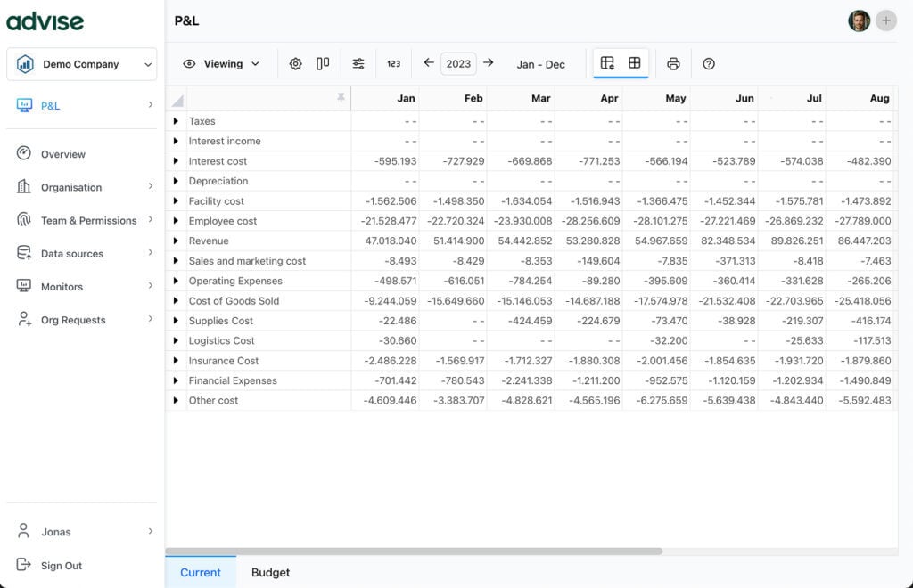
Task: Click the pin icon in the table header
Action: click(340, 98)
